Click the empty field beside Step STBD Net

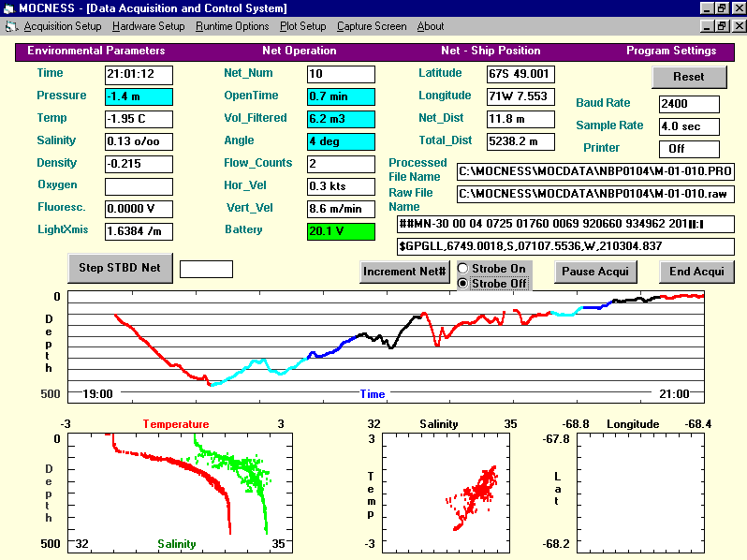(206, 270)
